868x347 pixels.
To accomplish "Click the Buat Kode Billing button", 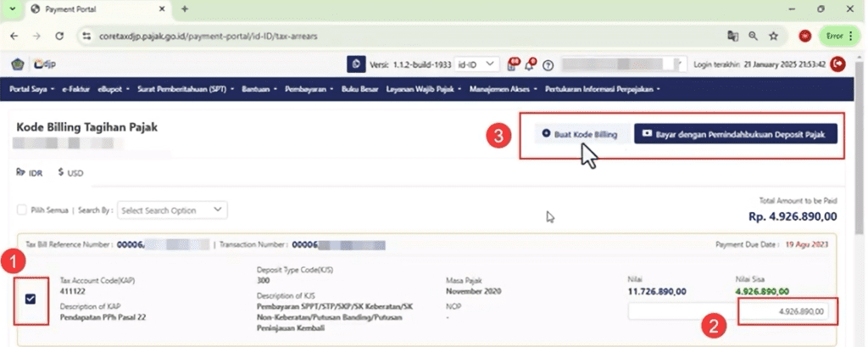I will (580, 134).
